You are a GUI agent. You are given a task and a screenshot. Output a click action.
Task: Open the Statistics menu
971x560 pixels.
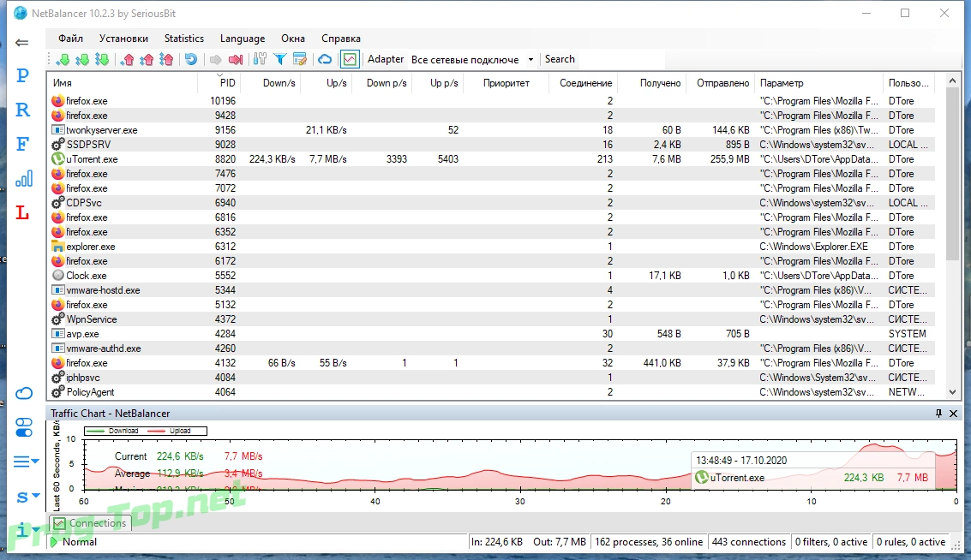click(184, 39)
